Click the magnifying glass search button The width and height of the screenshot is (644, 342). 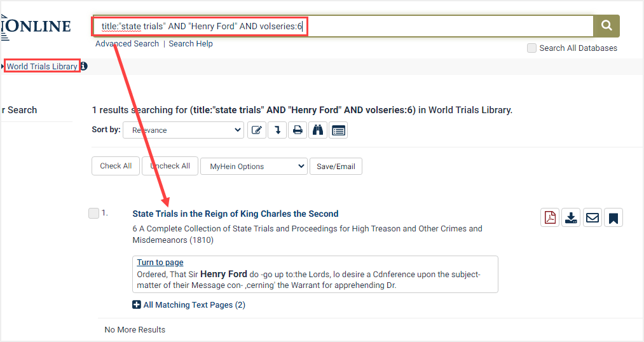[606, 26]
